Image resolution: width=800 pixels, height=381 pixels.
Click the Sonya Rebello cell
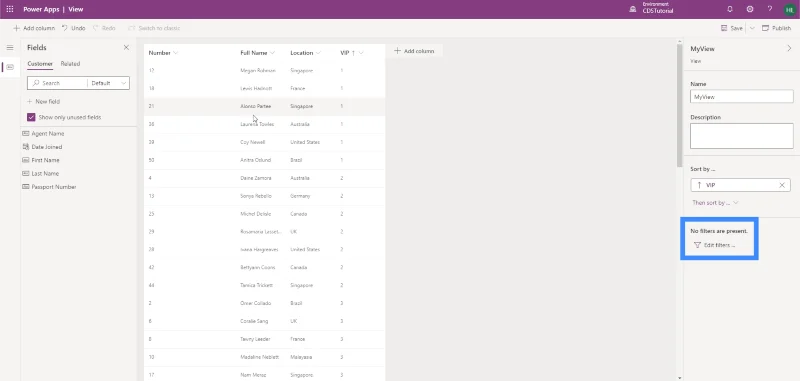coord(256,196)
